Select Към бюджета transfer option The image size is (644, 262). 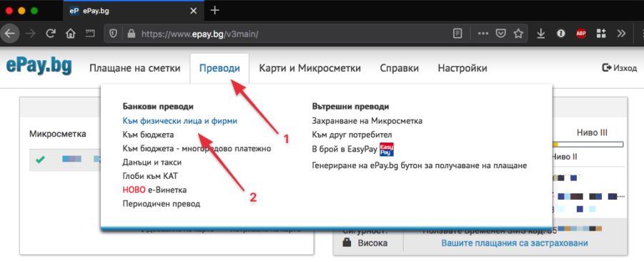coord(148,135)
